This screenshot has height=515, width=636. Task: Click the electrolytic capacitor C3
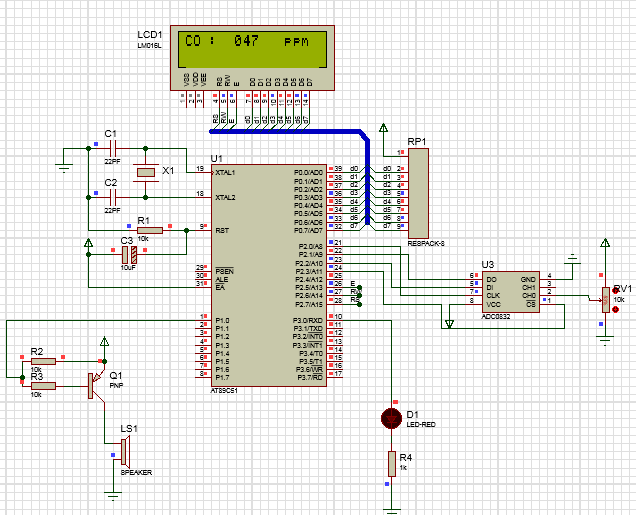[x=127, y=253]
